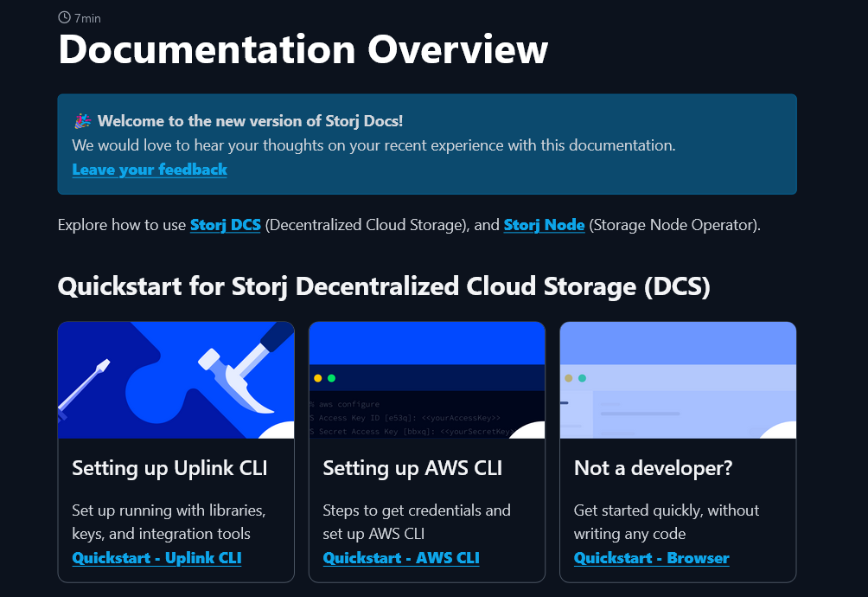This screenshot has height=597, width=868.
Task: Click Quickstart for Storj Decentralized Cloud Storage heading
Action: click(384, 287)
